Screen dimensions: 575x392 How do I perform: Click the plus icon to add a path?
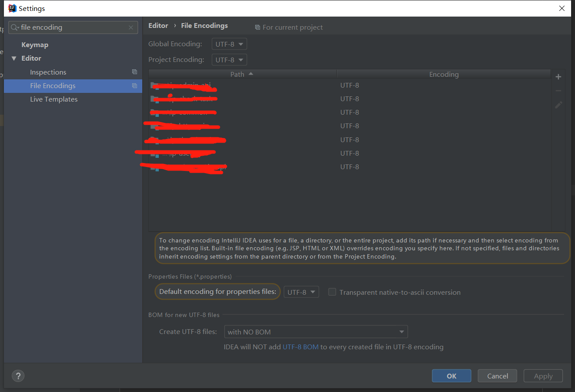(x=558, y=76)
